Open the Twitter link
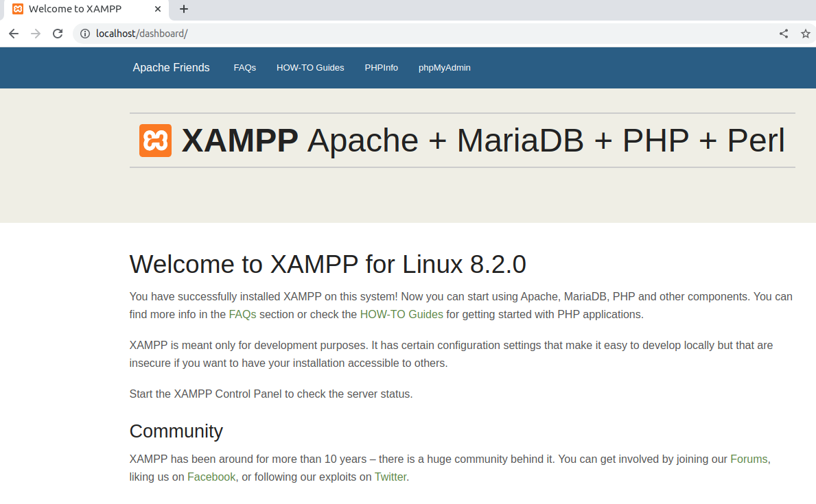The width and height of the screenshot is (816, 504). 390,477
